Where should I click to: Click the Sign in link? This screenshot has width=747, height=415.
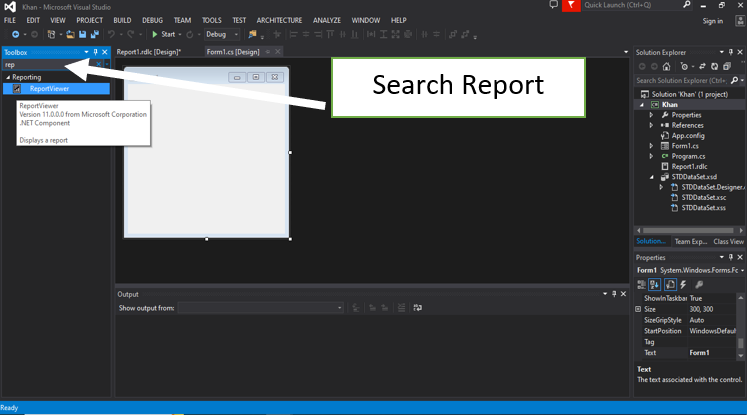tap(712, 21)
